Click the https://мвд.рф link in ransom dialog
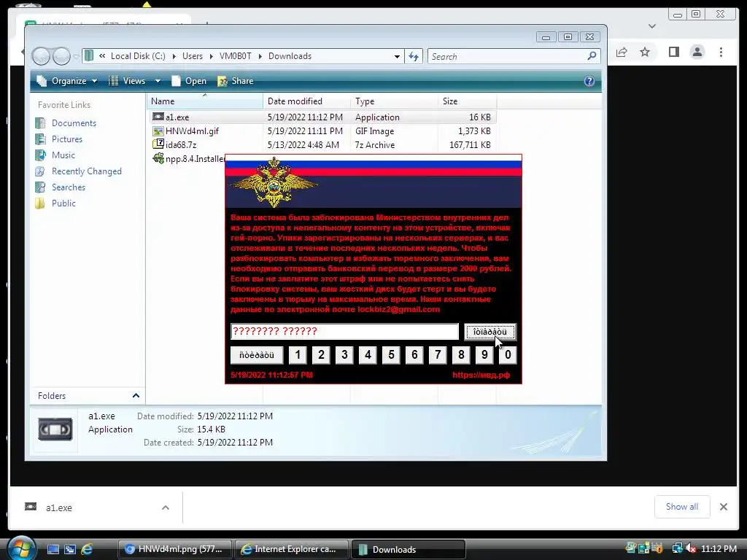Screen dimensions: 747x560 pyautogui.click(x=481, y=375)
